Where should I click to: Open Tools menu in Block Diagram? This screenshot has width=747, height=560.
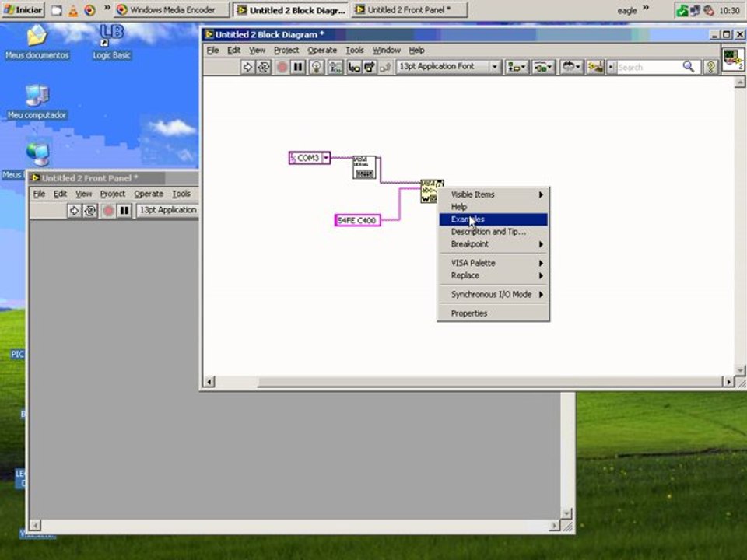click(355, 50)
